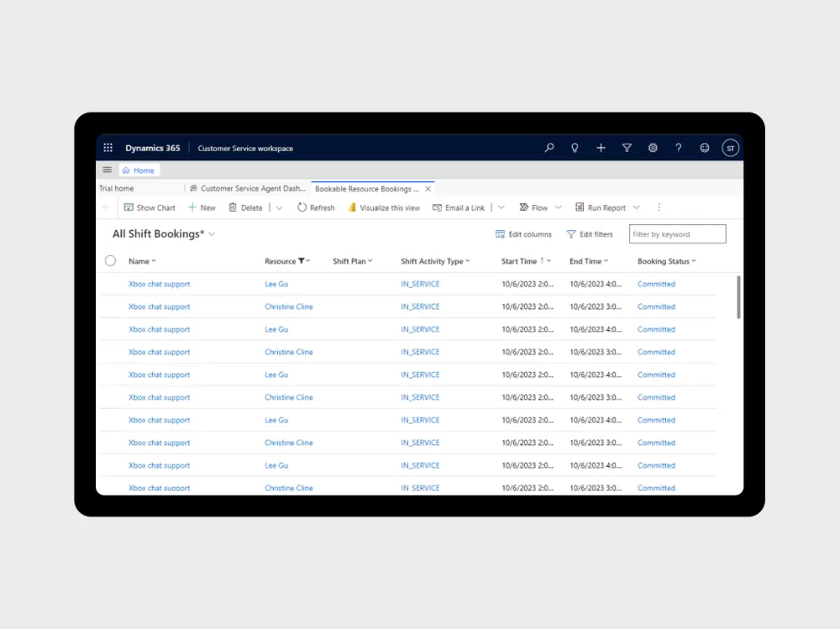
Task: Open the Dynamics 365 app launcher grid
Action: (108, 148)
